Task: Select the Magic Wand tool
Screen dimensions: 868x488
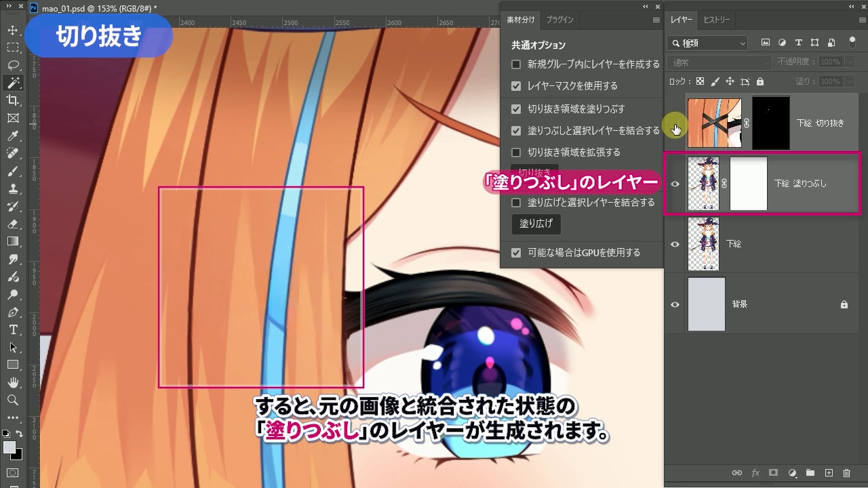Action: coord(13,83)
